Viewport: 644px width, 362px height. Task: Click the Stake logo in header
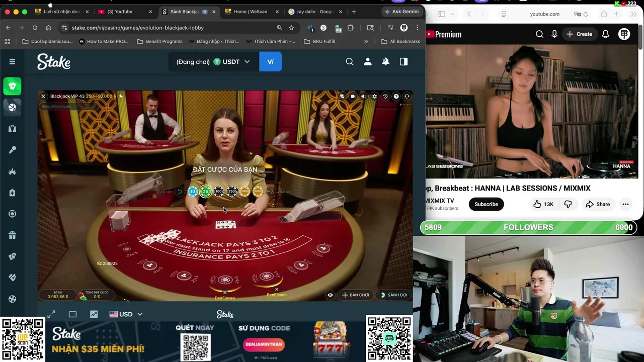[54, 61]
